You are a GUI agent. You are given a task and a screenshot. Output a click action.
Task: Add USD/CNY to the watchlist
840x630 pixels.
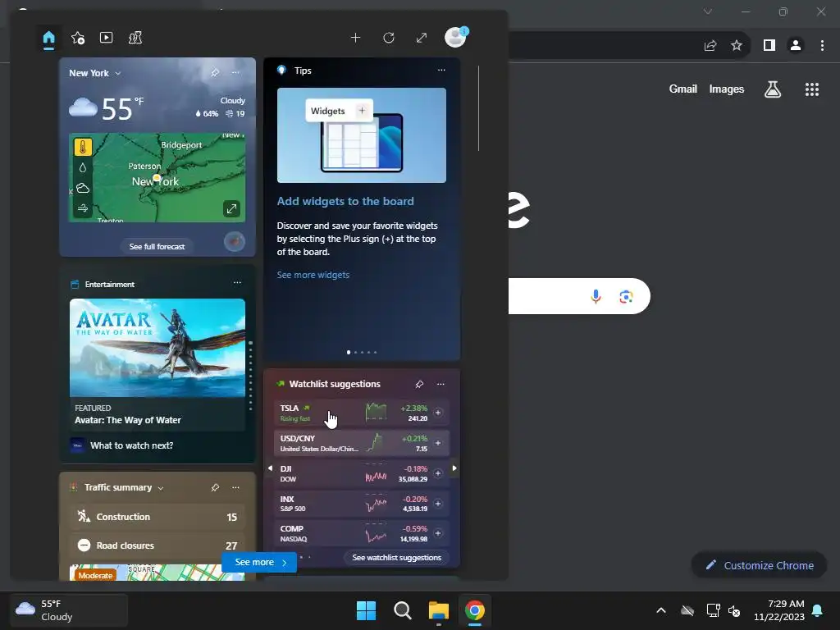[x=438, y=443]
